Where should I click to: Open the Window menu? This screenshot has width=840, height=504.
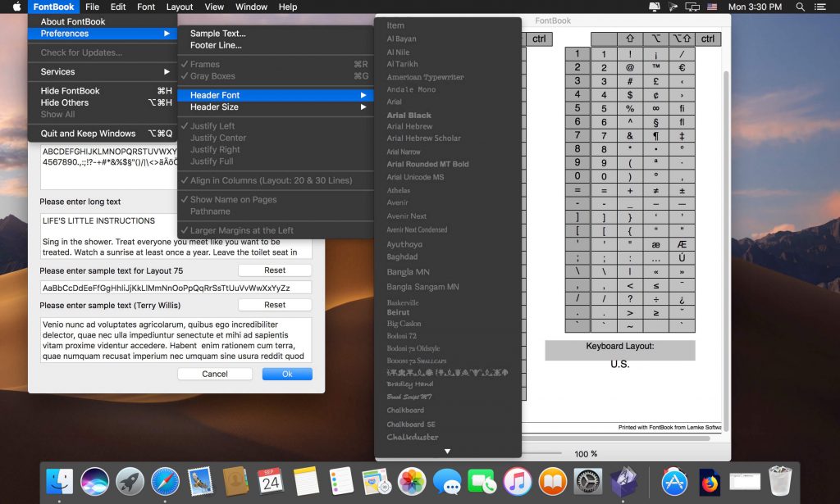click(x=251, y=7)
